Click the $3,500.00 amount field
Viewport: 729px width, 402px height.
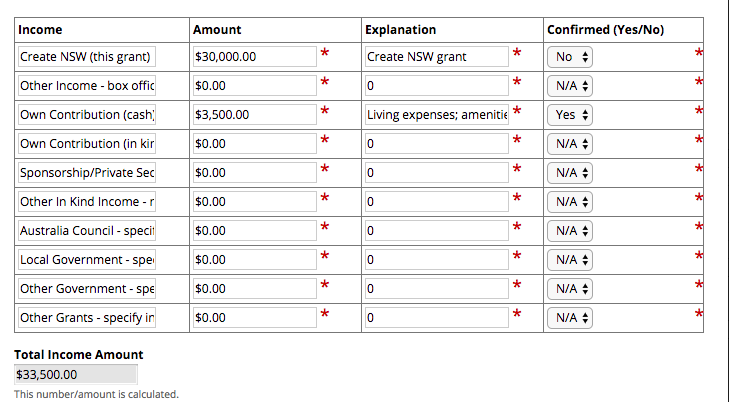255,115
